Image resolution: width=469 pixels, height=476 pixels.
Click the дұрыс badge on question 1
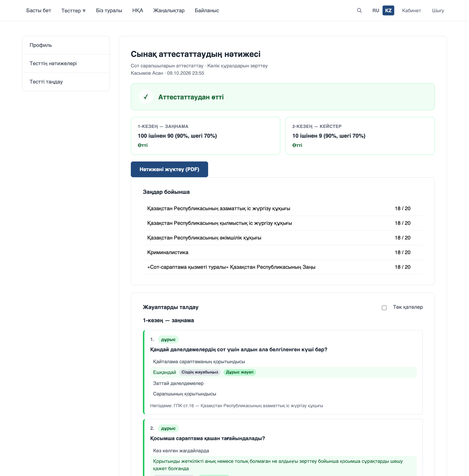point(168,339)
